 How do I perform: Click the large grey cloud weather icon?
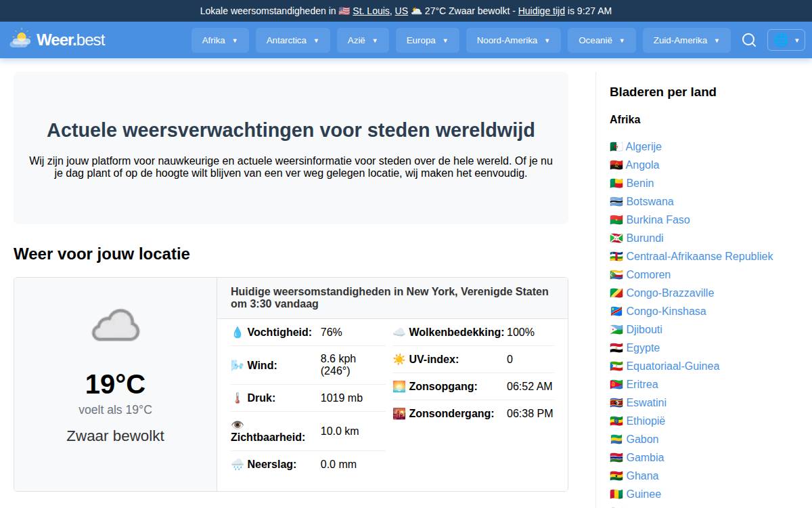[116, 325]
